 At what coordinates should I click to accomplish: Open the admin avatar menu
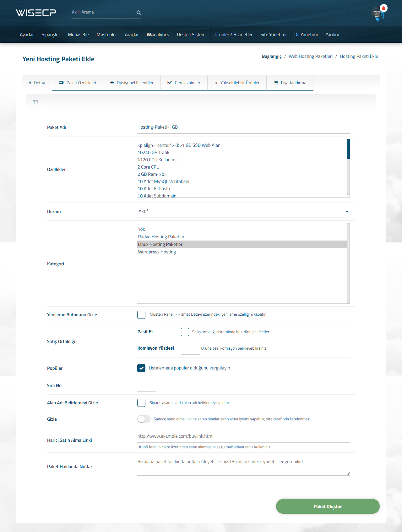click(x=378, y=14)
